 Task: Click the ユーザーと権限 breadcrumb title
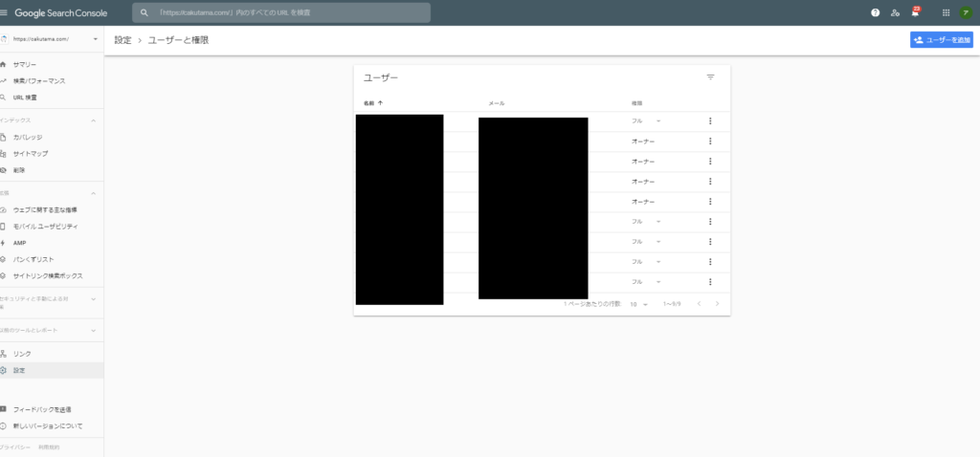click(x=178, y=40)
